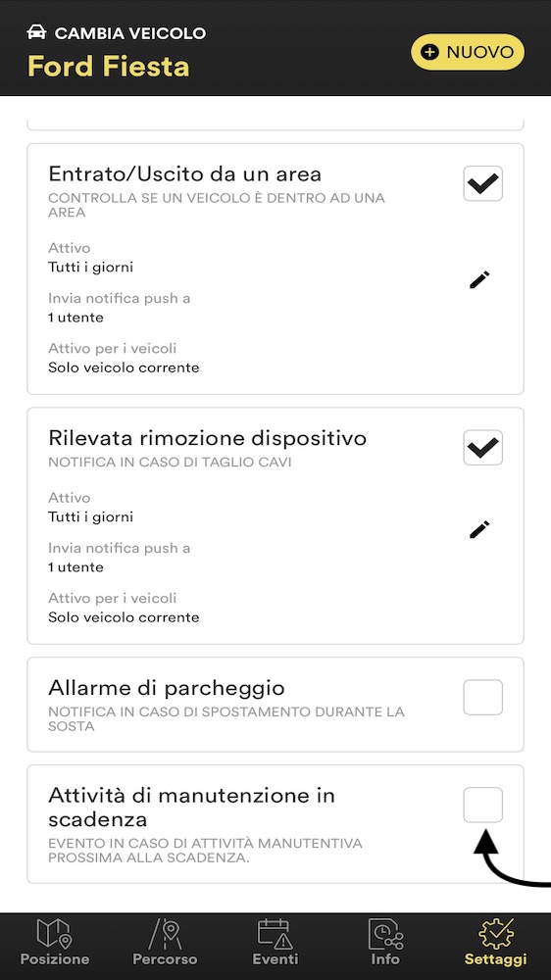This screenshot has height=980, width=551.
Task: Select the Rilevata rimozione dispositivo heading
Action: (x=207, y=439)
